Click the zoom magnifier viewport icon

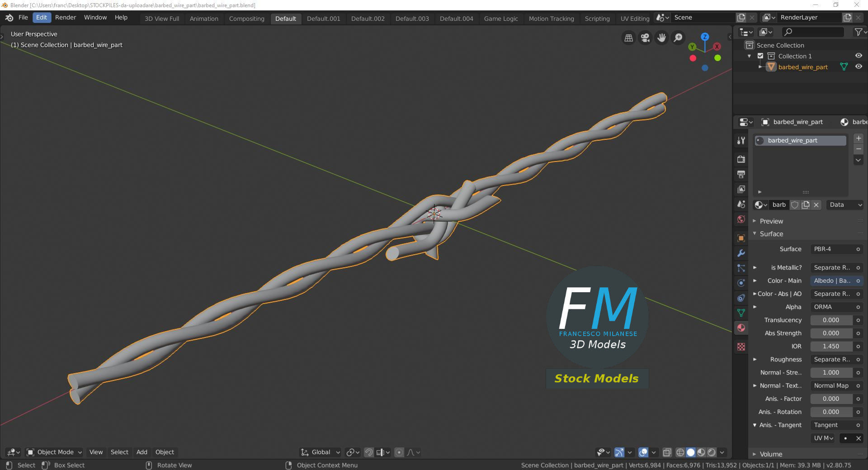678,38
